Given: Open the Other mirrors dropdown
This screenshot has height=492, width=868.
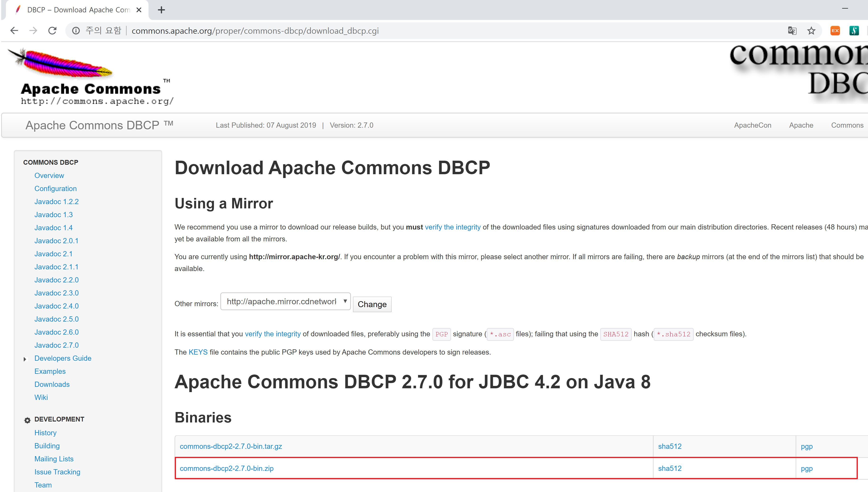Looking at the screenshot, I should pos(285,301).
